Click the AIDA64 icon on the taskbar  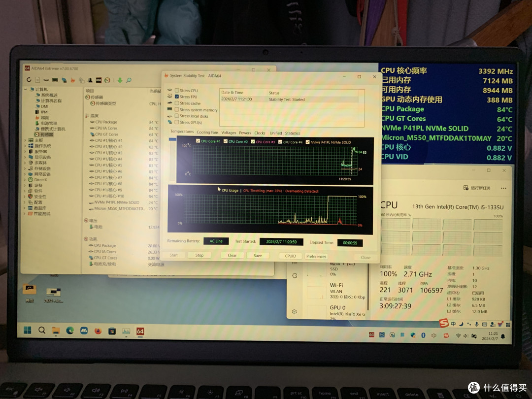click(140, 331)
